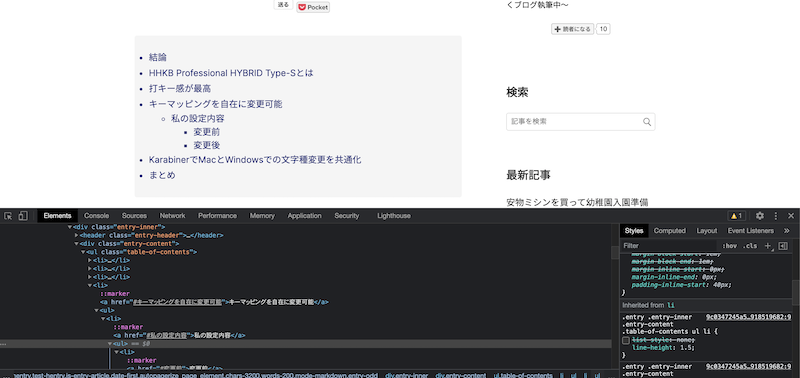Open 安物ミシンを買って幼稚園入園準備 article link
Viewport: 800px width, 378px height.
(x=577, y=203)
